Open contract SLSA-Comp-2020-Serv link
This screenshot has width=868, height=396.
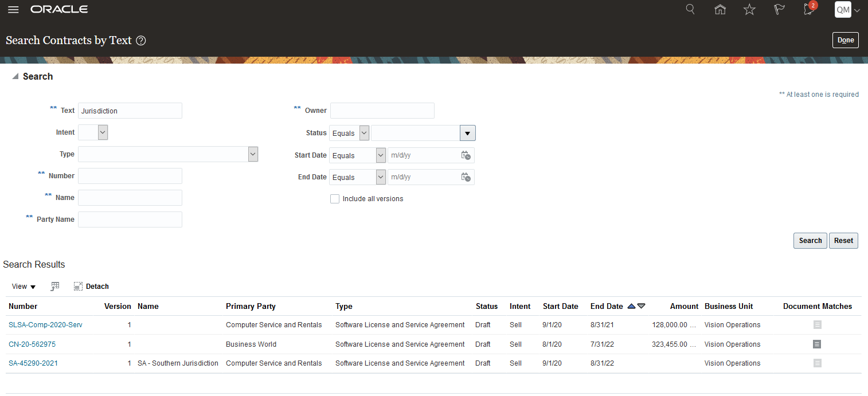pos(45,325)
